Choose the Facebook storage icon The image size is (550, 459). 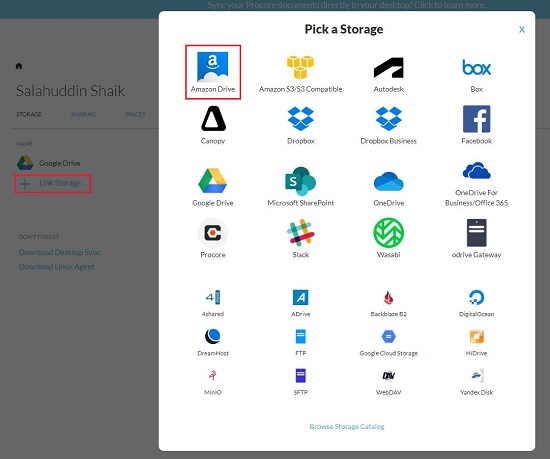click(476, 119)
